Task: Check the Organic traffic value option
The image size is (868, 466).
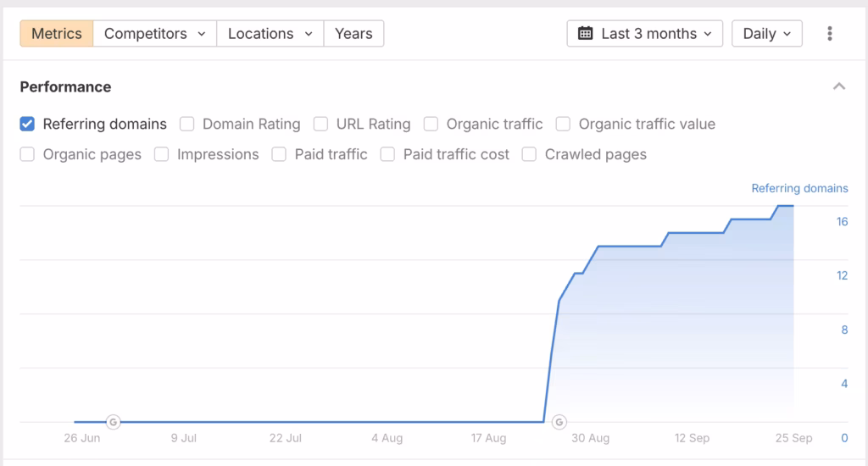Action: pyautogui.click(x=563, y=124)
